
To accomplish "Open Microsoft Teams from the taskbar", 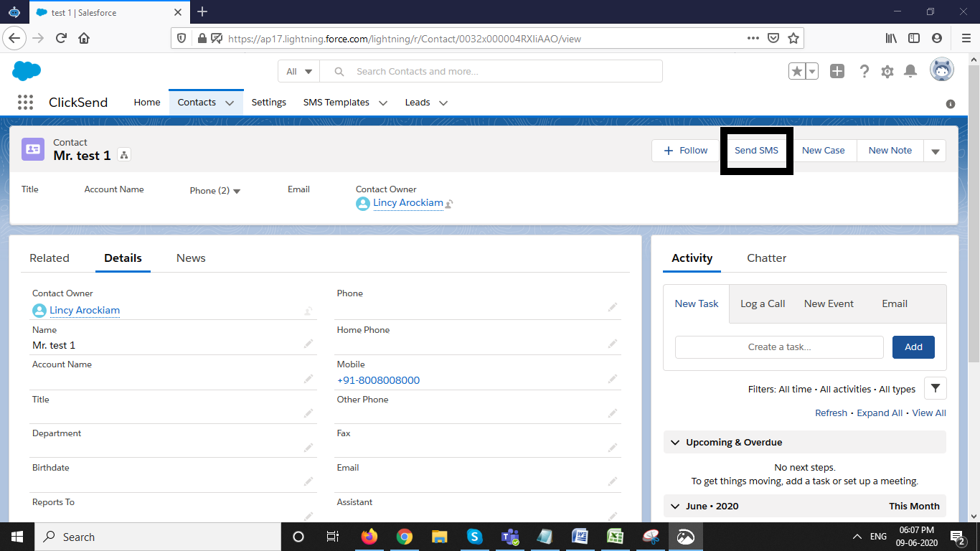I will tap(509, 537).
